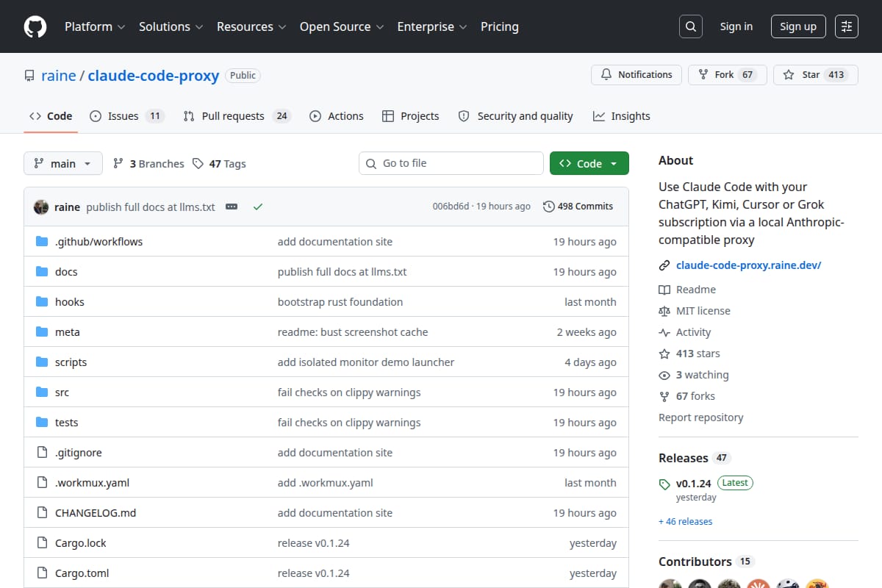Open the 498 Commits history
The width and height of the screenshot is (882, 588).
[578, 207]
